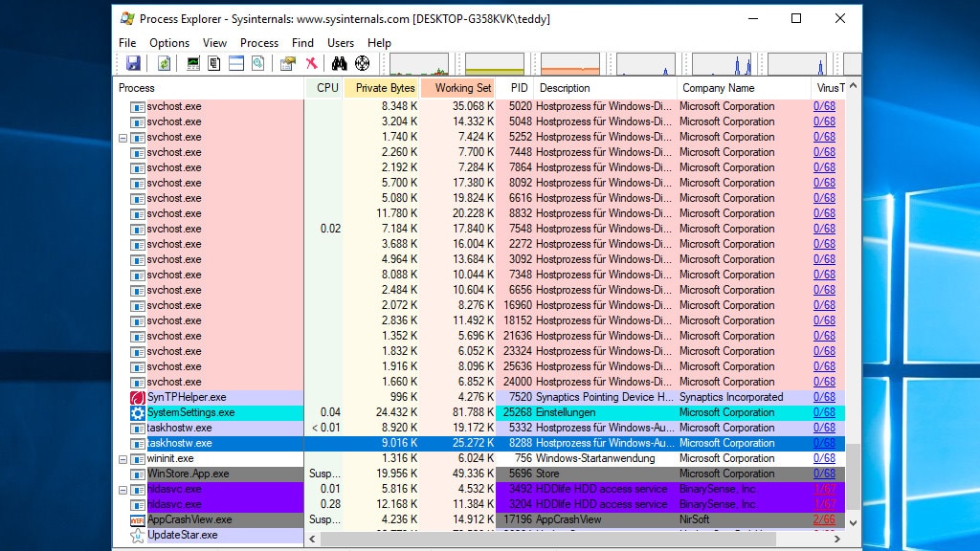The height and width of the screenshot is (551, 980).
Task: Click the orange physical memory mini graph
Action: pyautogui.click(x=570, y=64)
